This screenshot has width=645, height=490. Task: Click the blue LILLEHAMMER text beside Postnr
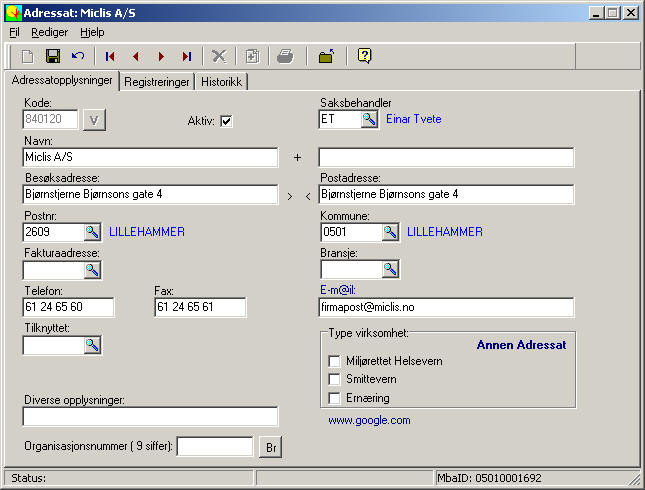click(x=147, y=232)
